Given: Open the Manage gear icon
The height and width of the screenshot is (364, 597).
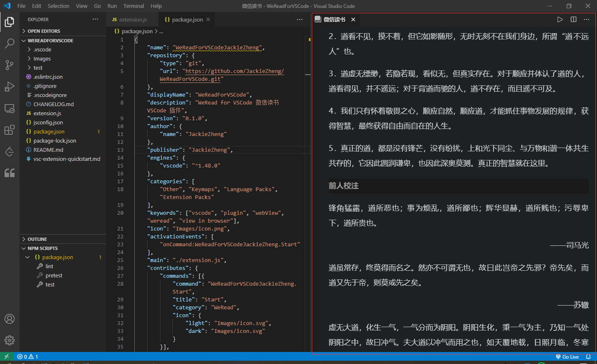Looking at the screenshot, I should click(x=10, y=340).
